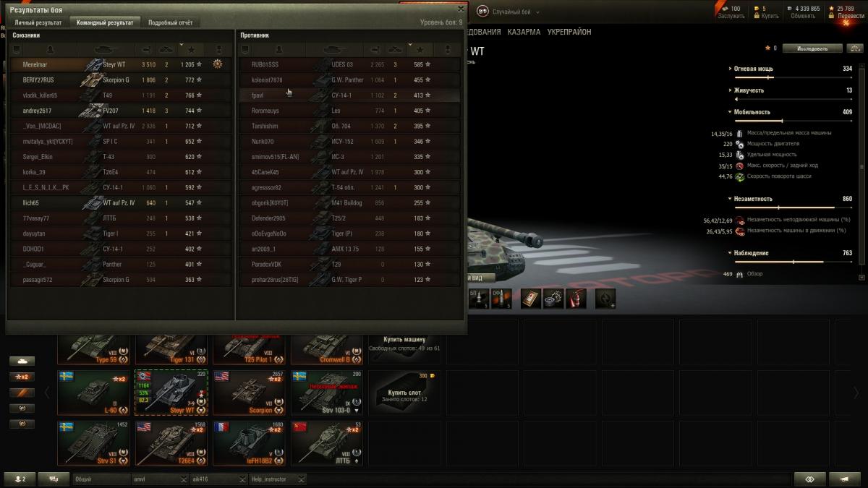868x488 pixels.
Task: Click Купить машину card
Action: tap(404, 343)
